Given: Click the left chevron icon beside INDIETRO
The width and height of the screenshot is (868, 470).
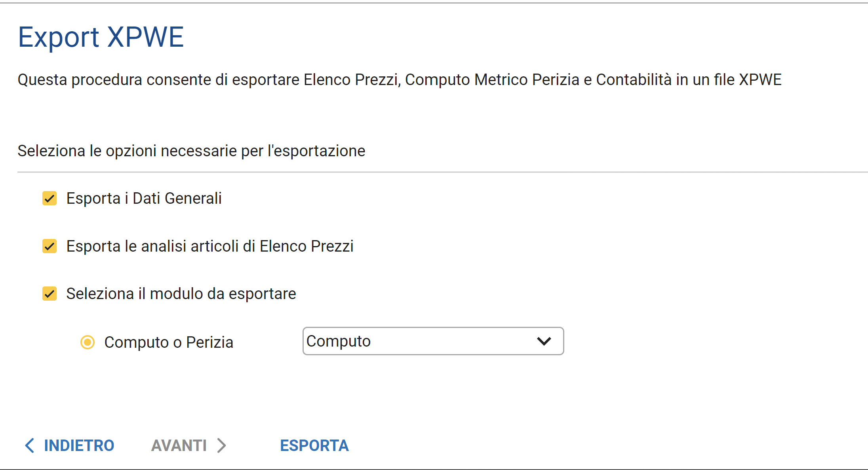Looking at the screenshot, I should click(30, 445).
